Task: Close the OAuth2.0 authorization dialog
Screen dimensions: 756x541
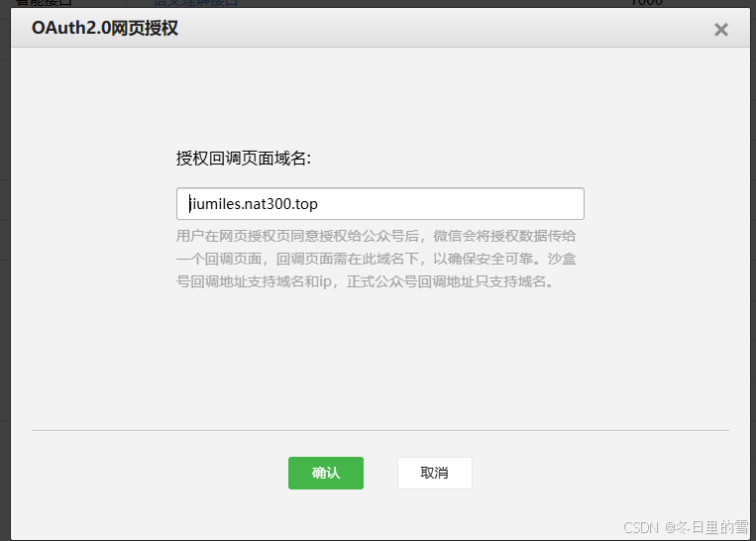Action: click(720, 30)
